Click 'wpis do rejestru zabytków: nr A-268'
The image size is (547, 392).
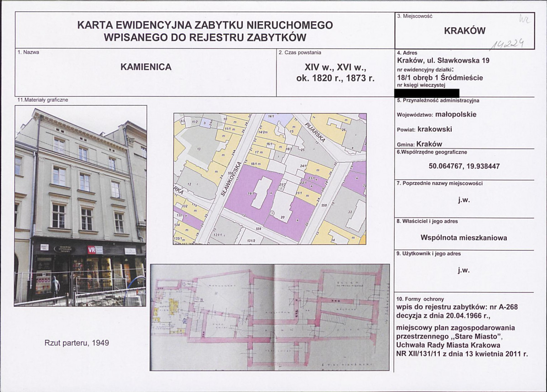[x=457, y=307]
